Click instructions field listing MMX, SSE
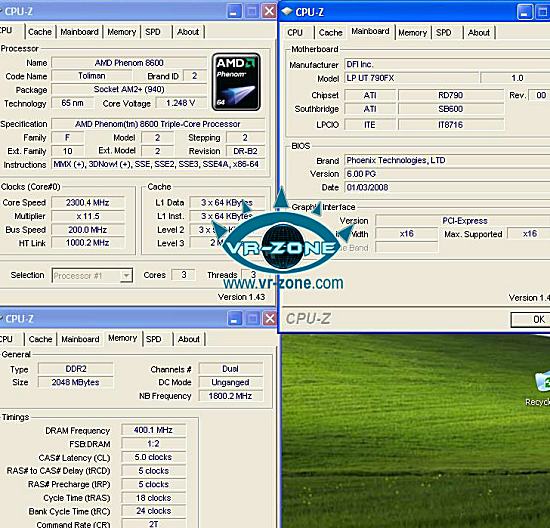550x528 pixels. click(x=158, y=164)
